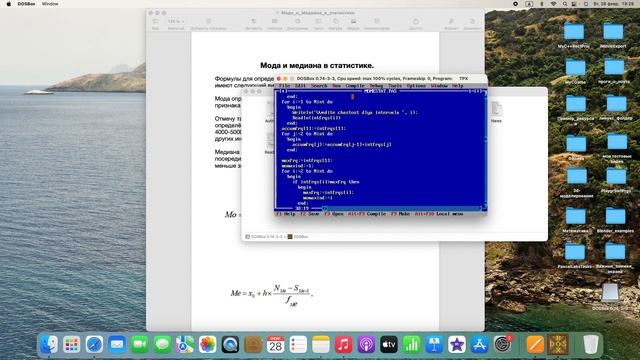Open Документ document panel in Pages
The height and width of the screenshot is (360, 640).
point(472,24)
